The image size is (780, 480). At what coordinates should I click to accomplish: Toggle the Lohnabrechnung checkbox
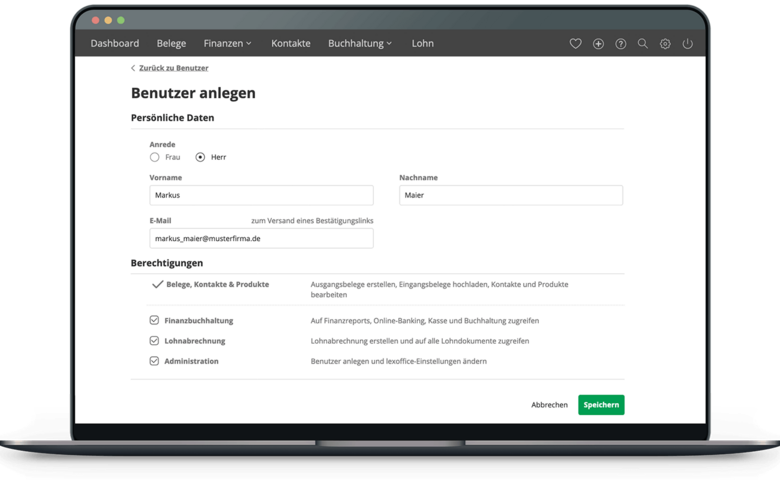pyautogui.click(x=154, y=341)
